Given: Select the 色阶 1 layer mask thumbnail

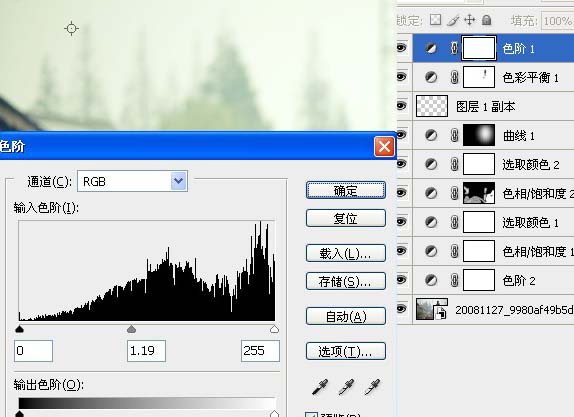Looking at the screenshot, I should tap(479, 48).
